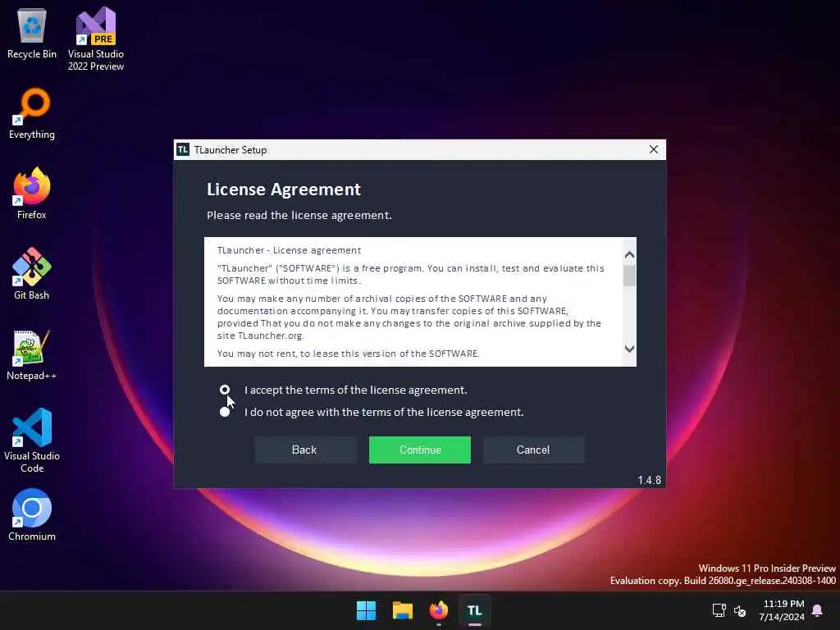Click 'You may not rent' license line
The width and height of the screenshot is (840, 630).
(348, 354)
